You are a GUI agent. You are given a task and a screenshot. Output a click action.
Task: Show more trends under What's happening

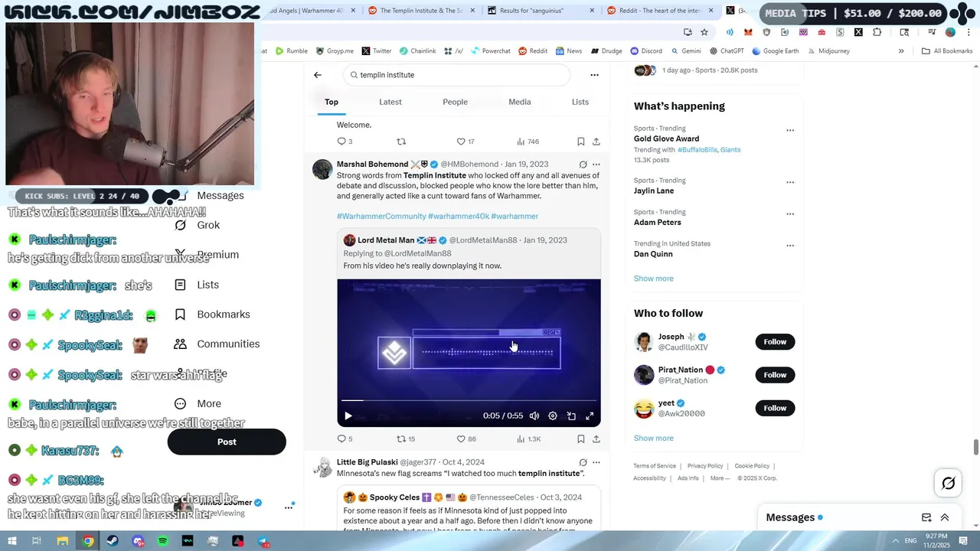click(x=654, y=279)
